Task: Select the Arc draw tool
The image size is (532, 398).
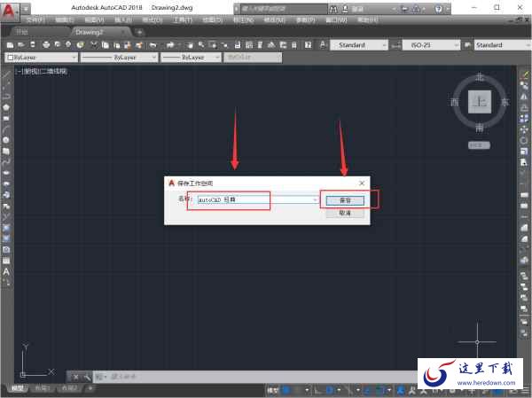Action: pos(6,129)
